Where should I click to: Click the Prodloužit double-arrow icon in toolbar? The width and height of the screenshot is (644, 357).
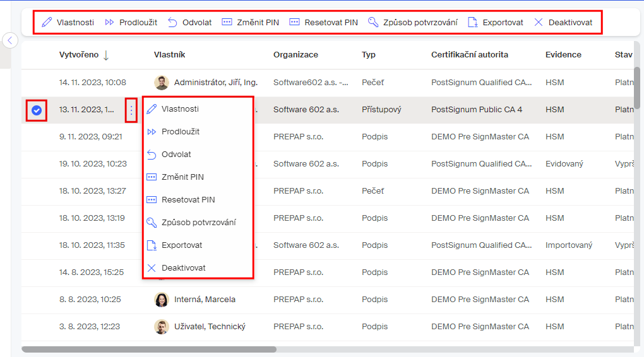point(110,22)
